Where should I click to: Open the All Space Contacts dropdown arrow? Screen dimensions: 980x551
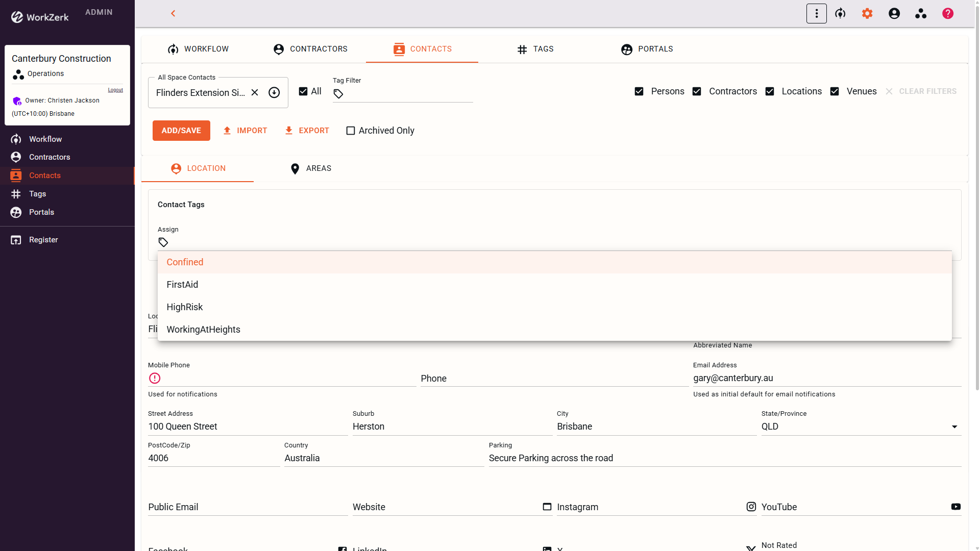[274, 92]
